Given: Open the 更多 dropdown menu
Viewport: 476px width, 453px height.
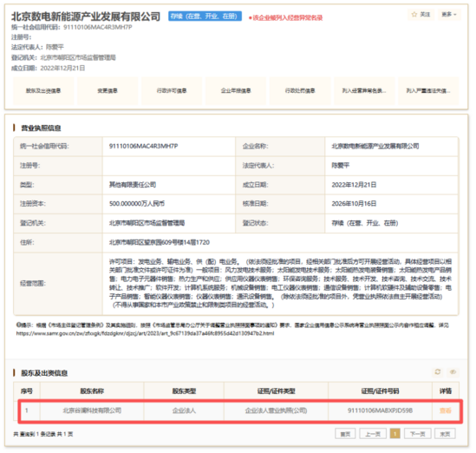Looking at the screenshot, I should [449, 14].
